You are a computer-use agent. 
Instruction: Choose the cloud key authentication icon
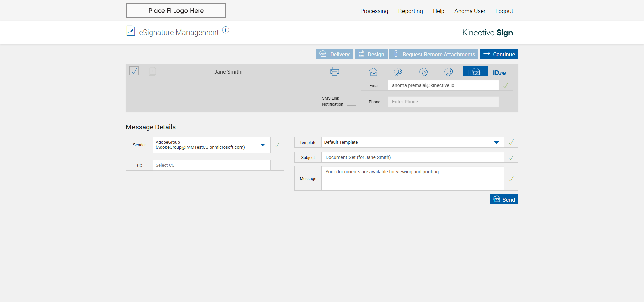pyautogui.click(x=398, y=72)
